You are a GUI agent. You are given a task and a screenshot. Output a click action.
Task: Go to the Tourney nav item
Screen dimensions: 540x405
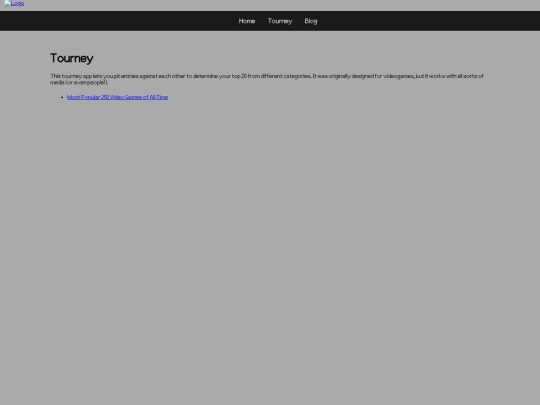coord(280,21)
